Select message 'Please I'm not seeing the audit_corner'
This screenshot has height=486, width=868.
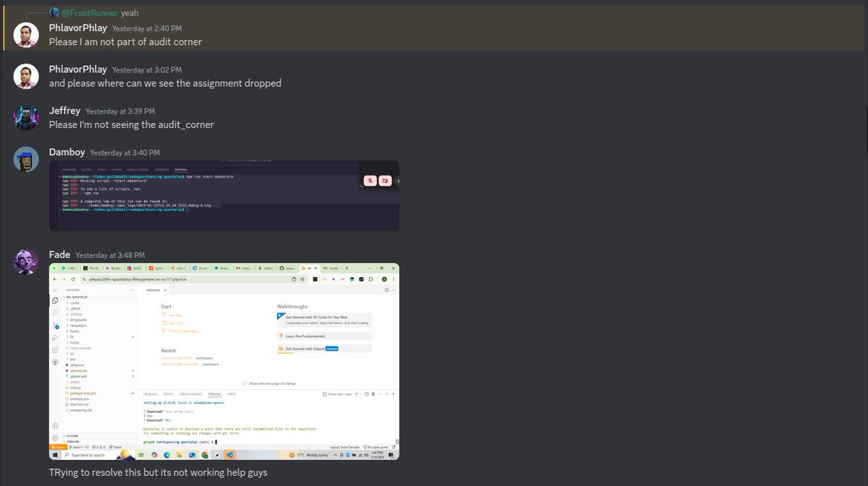[131, 124]
